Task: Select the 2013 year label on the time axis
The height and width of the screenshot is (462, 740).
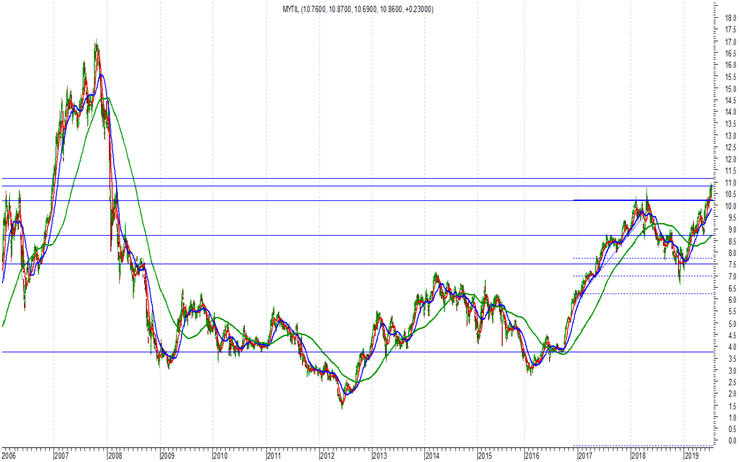Action: [x=380, y=456]
